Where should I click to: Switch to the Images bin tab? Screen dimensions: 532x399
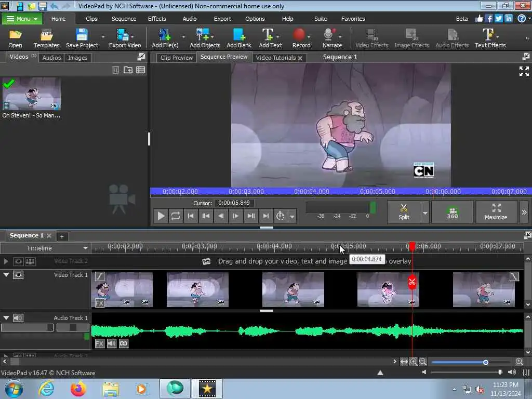pyautogui.click(x=78, y=58)
